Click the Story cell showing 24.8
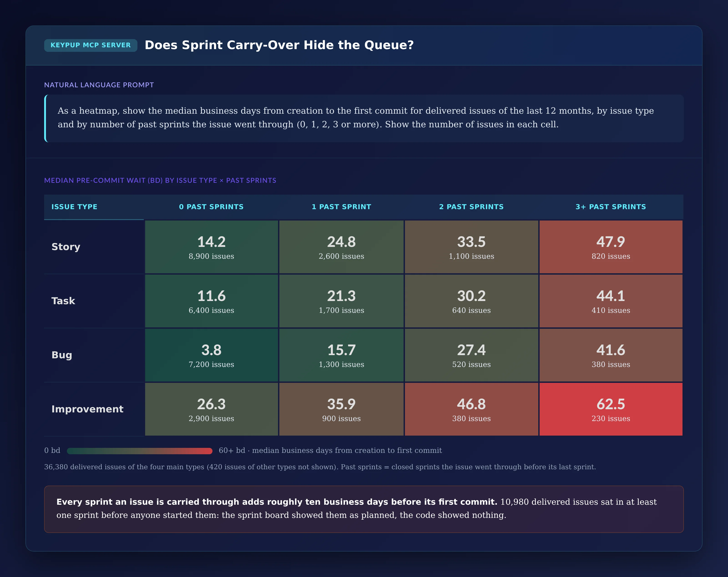728x577 pixels. pyautogui.click(x=341, y=247)
